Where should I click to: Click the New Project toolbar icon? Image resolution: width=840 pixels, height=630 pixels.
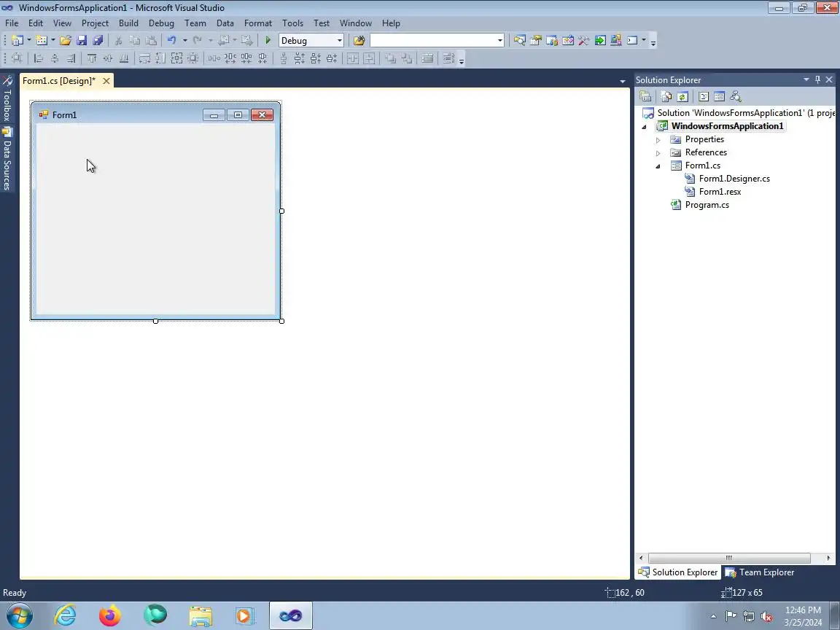point(17,40)
